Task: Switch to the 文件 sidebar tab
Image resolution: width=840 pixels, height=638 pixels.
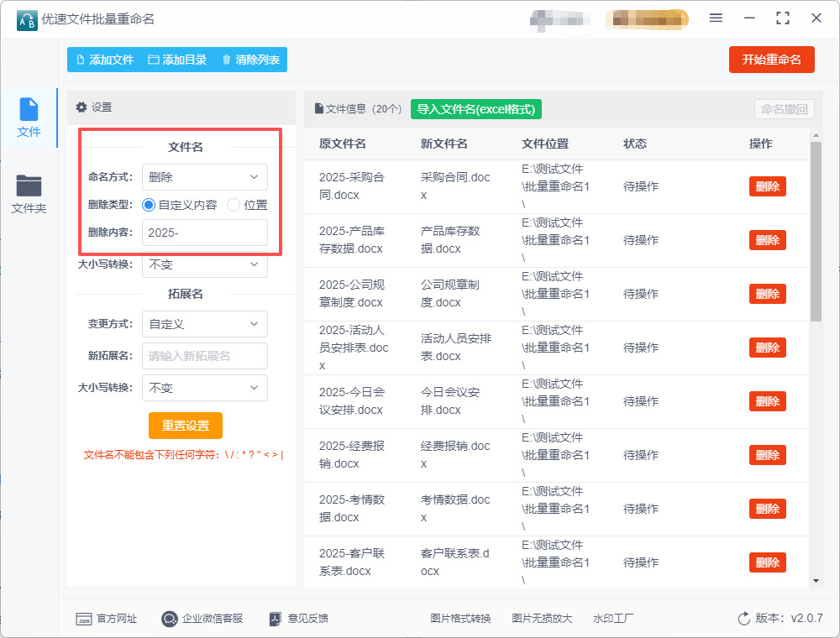Action: tap(29, 118)
